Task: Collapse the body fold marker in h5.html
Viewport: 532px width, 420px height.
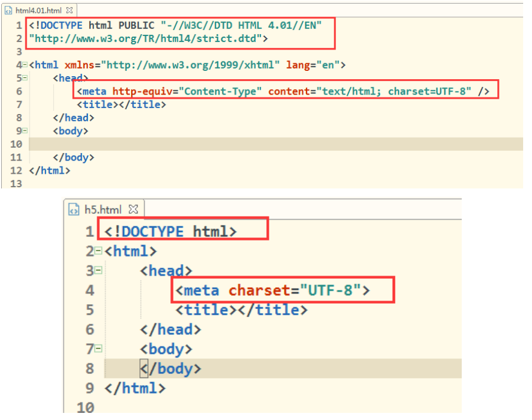Action: click(99, 349)
